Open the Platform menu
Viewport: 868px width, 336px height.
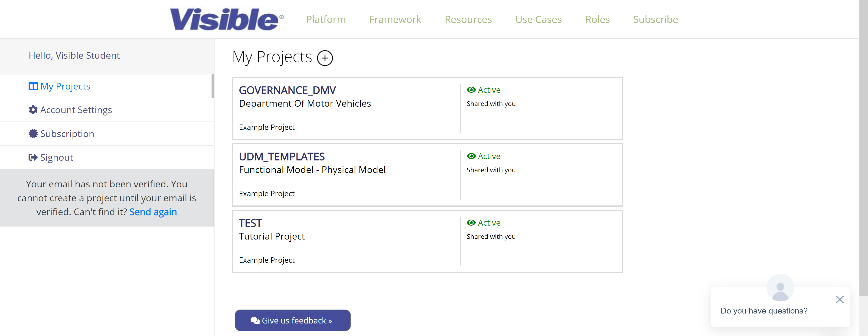pos(326,19)
